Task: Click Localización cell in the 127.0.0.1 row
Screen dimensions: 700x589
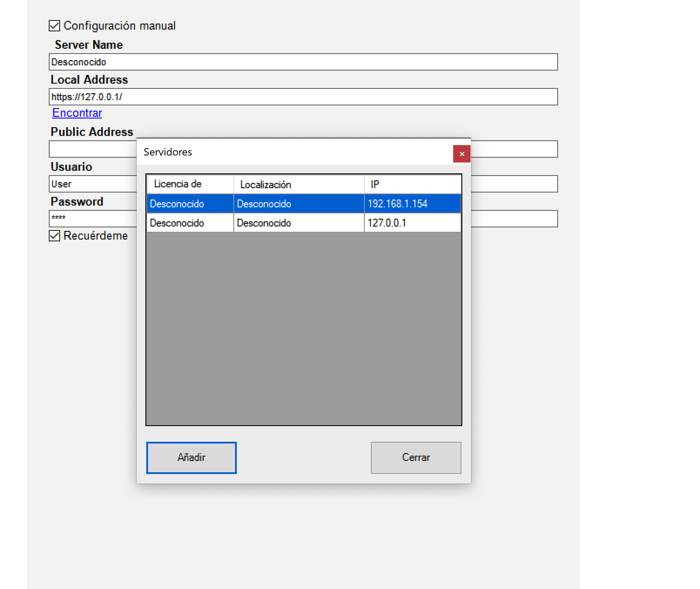Action: coord(299,223)
